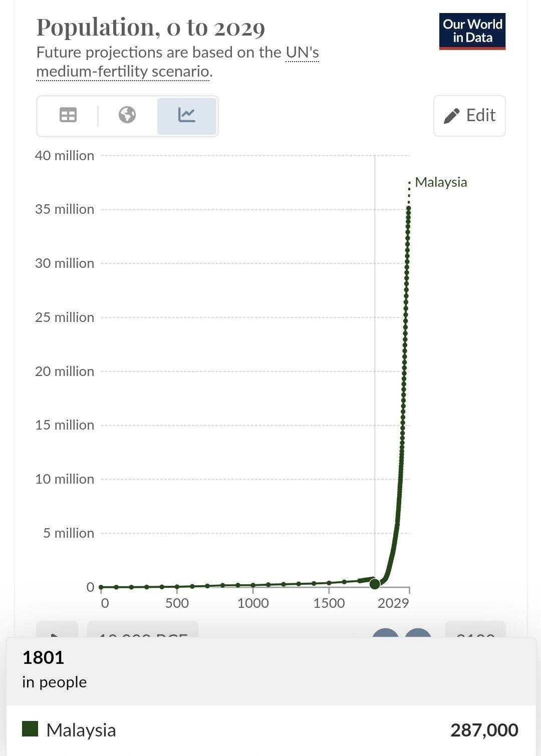Click the 2029 x-axis label
Viewport: 541px width, 756px height.
pyautogui.click(x=393, y=603)
